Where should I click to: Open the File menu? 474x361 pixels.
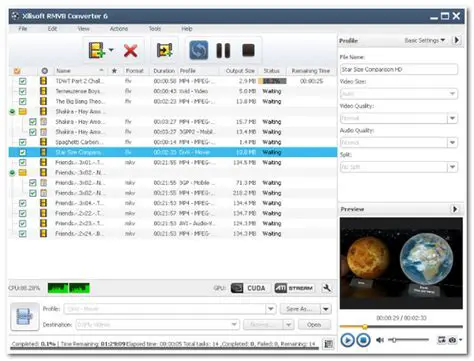coord(23,29)
